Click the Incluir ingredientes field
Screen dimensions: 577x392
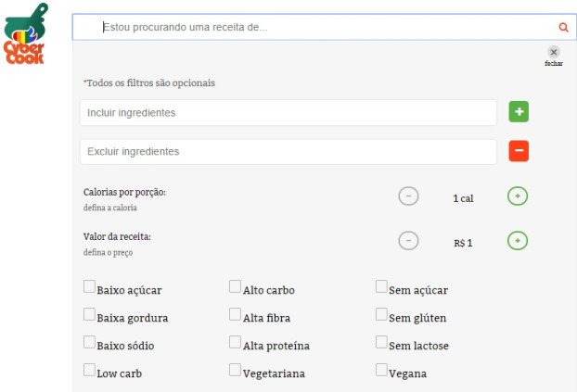pyautogui.click(x=288, y=112)
